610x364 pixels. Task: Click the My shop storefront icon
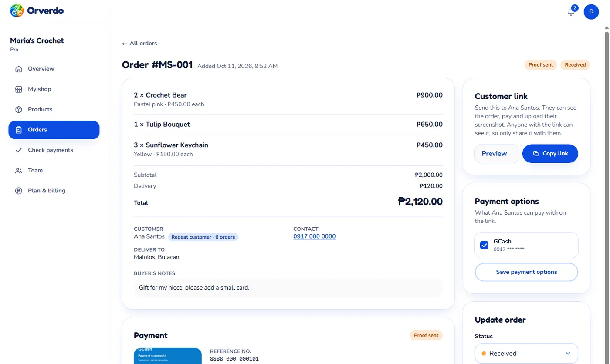18,89
